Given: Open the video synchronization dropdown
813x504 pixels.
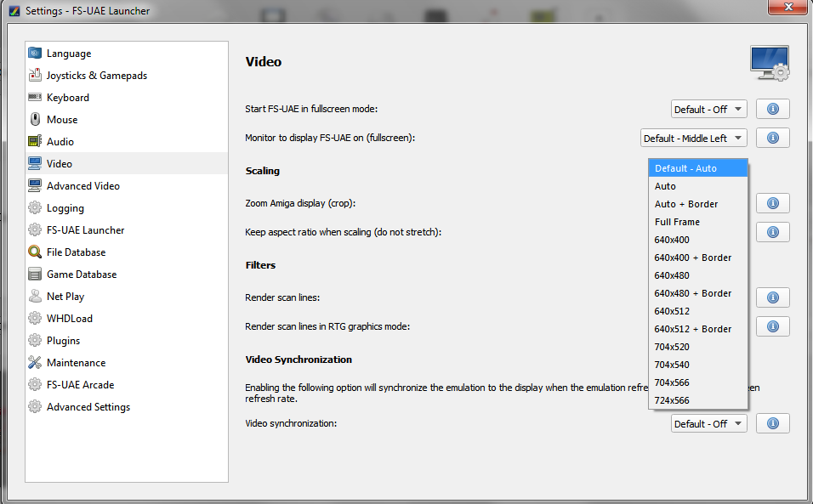Looking at the screenshot, I should point(708,423).
